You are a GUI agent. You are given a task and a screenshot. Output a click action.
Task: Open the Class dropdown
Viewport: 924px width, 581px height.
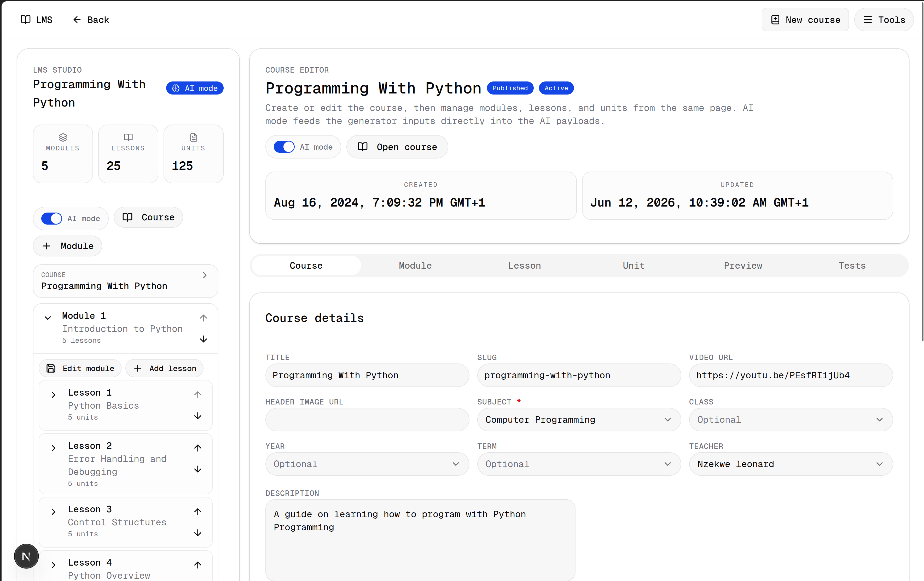tap(791, 420)
